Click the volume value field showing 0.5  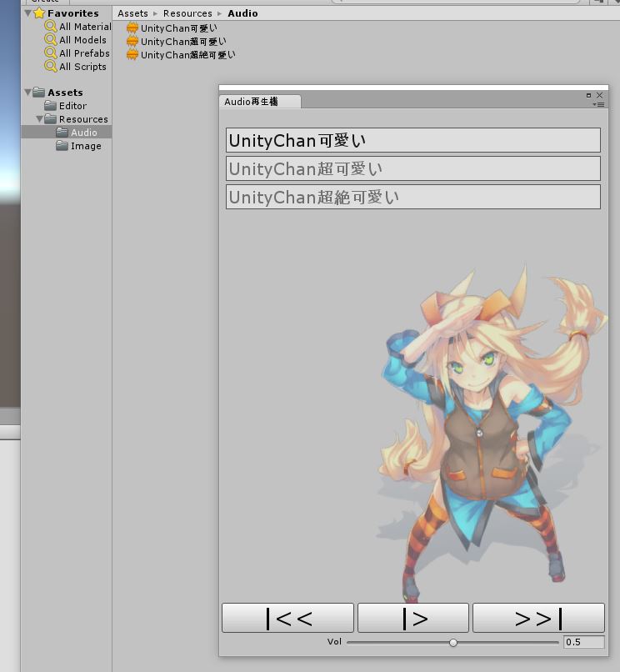pyautogui.click(x=583, y=642)
